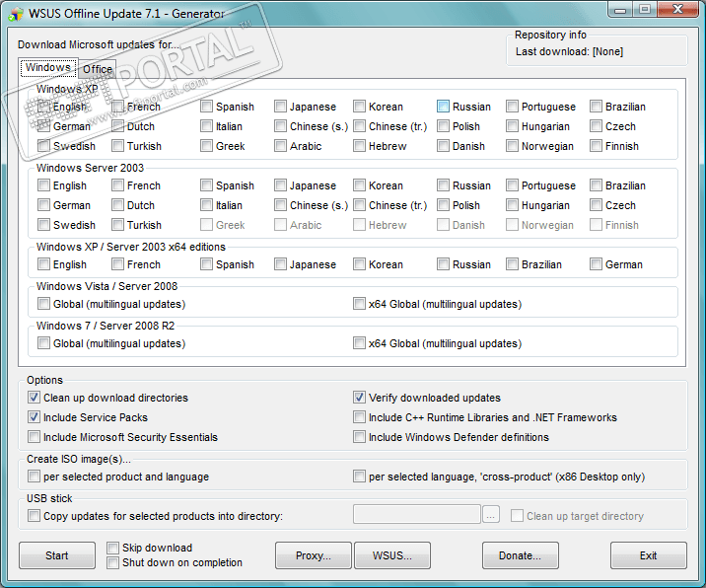This screenshot has height=588, width=706.
Task: Open Proxy... settings
Action: pos(314,555)
